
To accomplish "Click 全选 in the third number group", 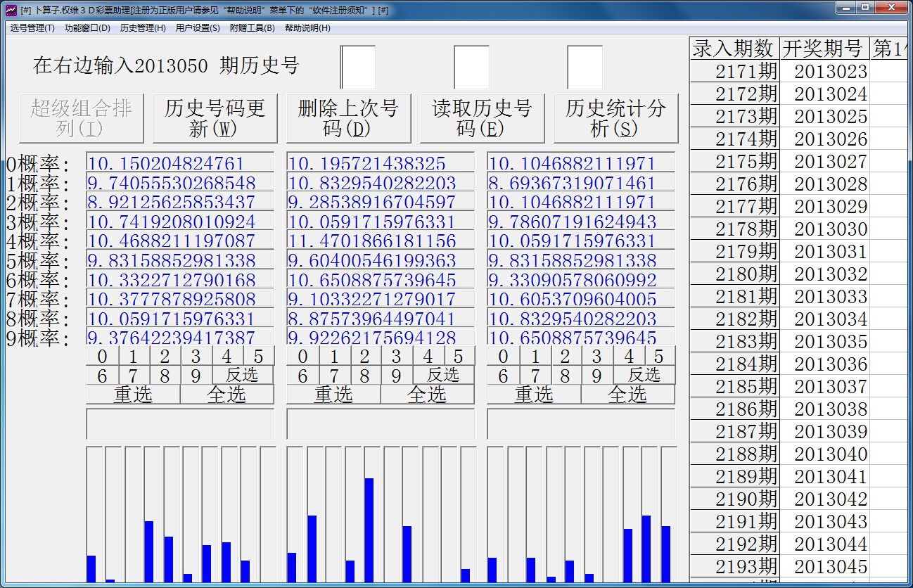I will point(628,394).
